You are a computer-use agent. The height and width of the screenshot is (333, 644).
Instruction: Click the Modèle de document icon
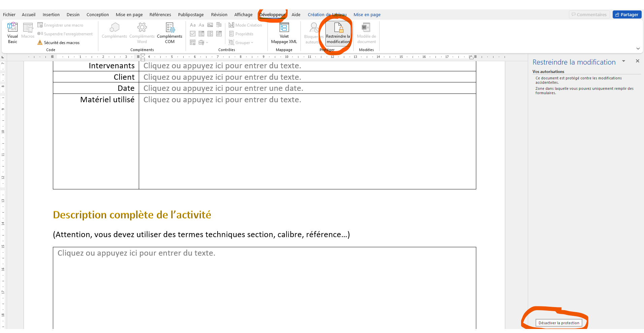point(366,33)
